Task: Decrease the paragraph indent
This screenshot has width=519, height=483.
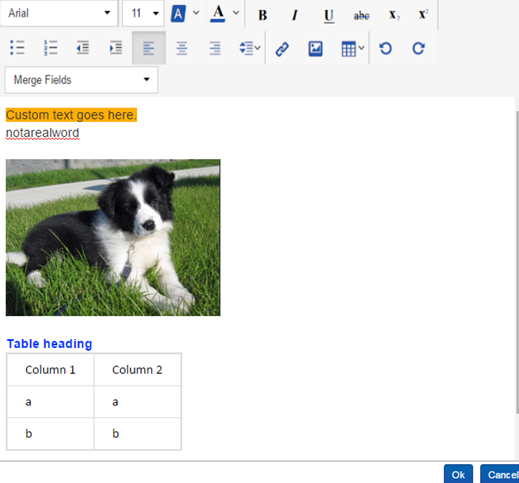Action: click(83, 48)
